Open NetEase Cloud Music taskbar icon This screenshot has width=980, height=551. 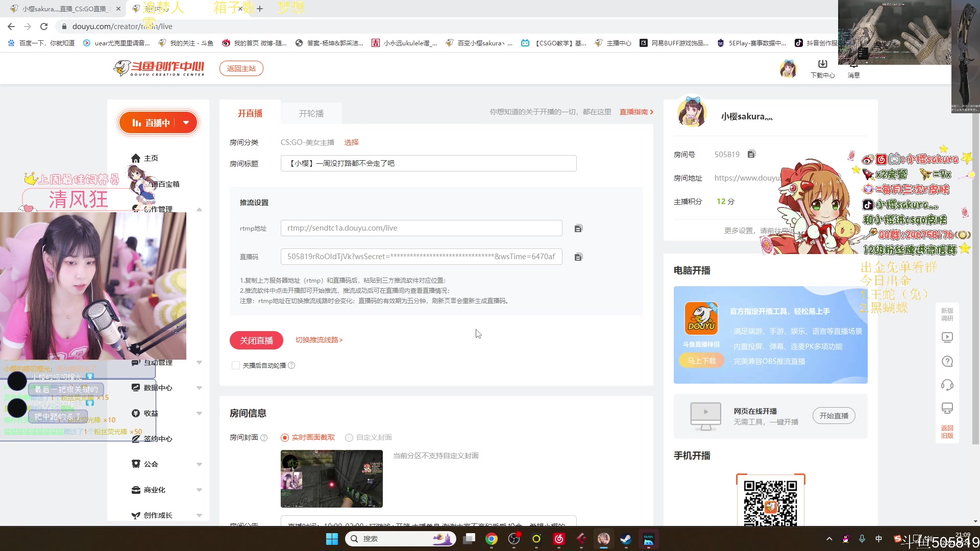(x=559, y=539)
